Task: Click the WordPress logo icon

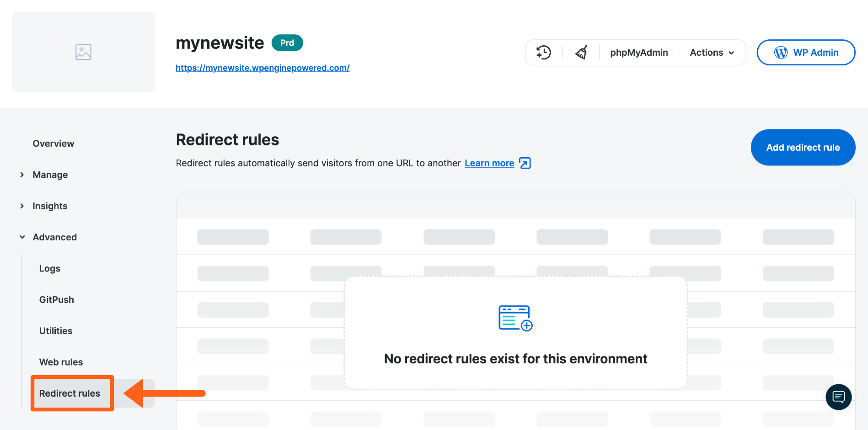Action: [x=781, y=53]
